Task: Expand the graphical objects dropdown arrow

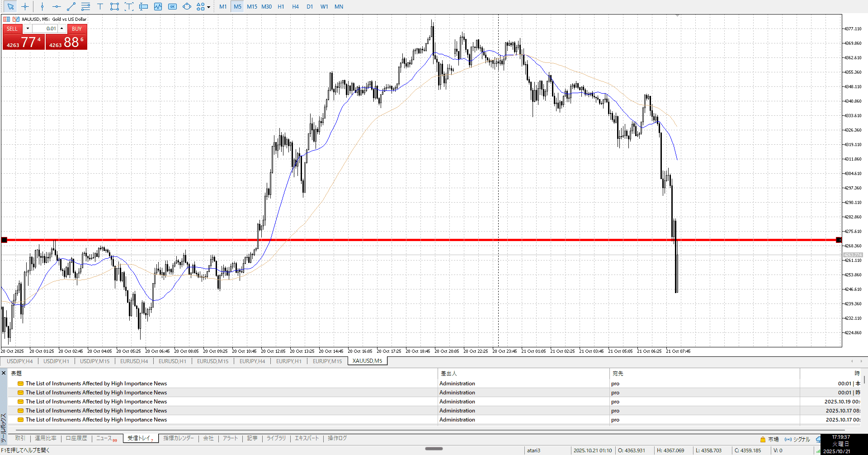Action: tap(208, 7)
